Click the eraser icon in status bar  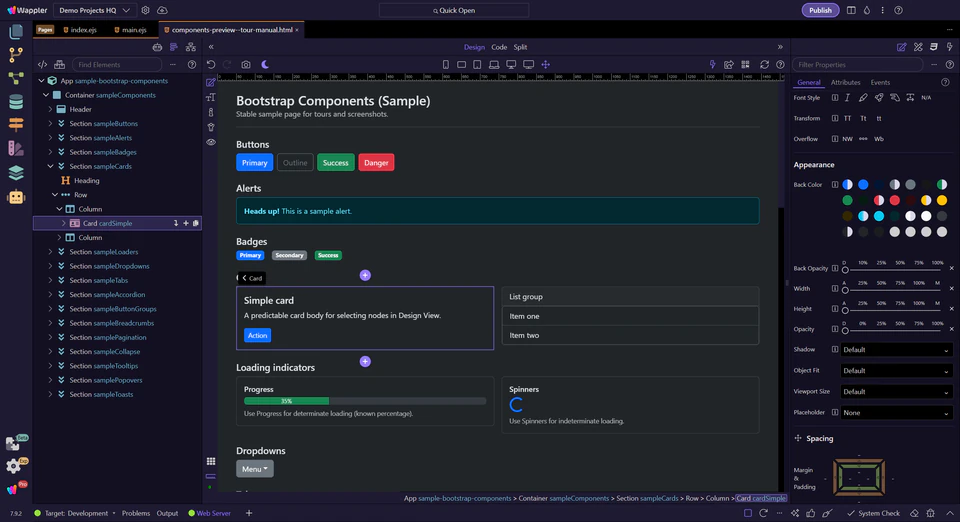click(914, 513)
